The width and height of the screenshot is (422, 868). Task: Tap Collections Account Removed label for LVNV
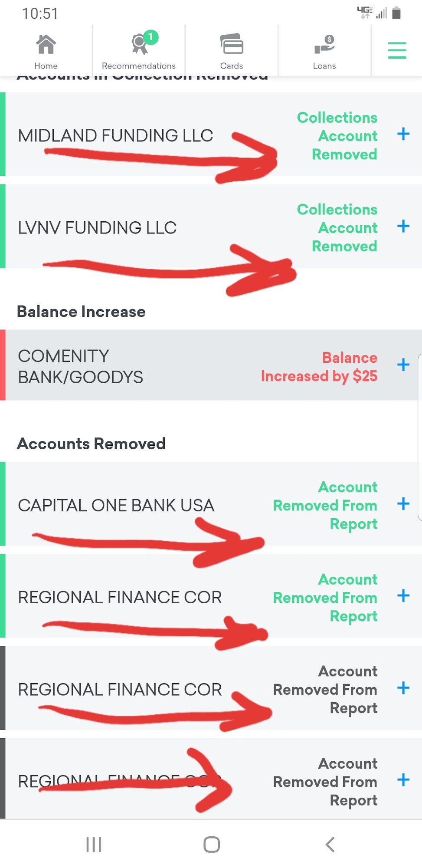click(x=337, y=228)
